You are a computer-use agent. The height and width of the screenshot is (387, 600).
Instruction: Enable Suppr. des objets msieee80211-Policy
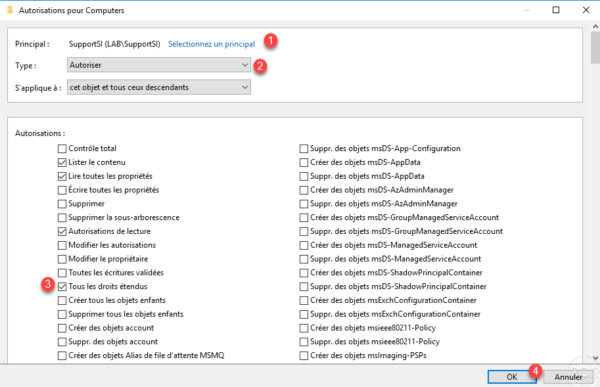tap(304, 342)
